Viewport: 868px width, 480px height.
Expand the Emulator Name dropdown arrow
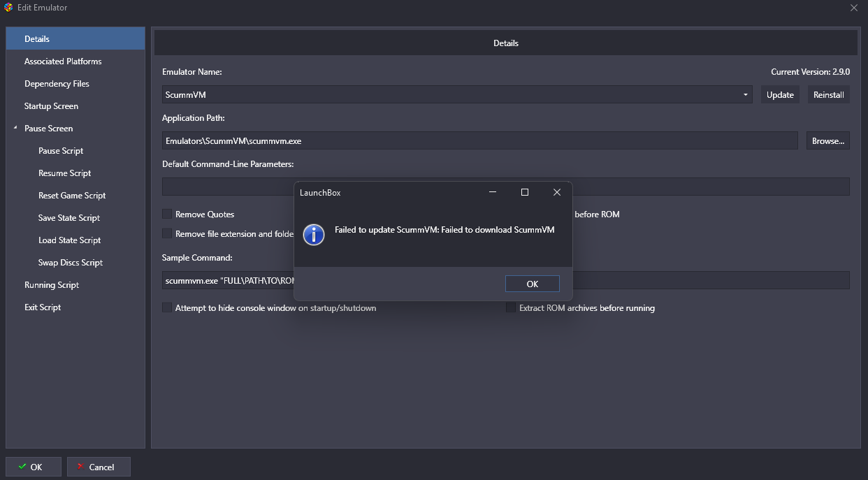click(x=746, y=94)
